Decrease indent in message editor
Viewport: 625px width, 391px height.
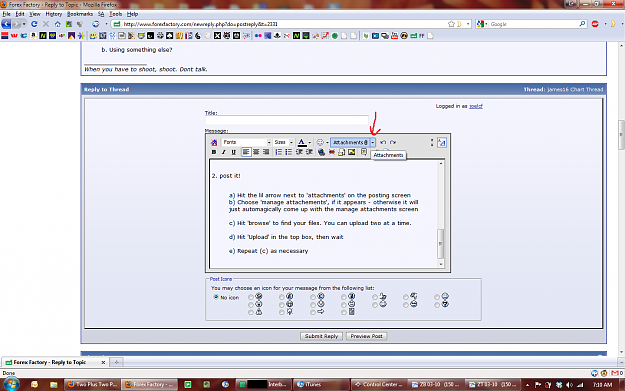(299, 152)
